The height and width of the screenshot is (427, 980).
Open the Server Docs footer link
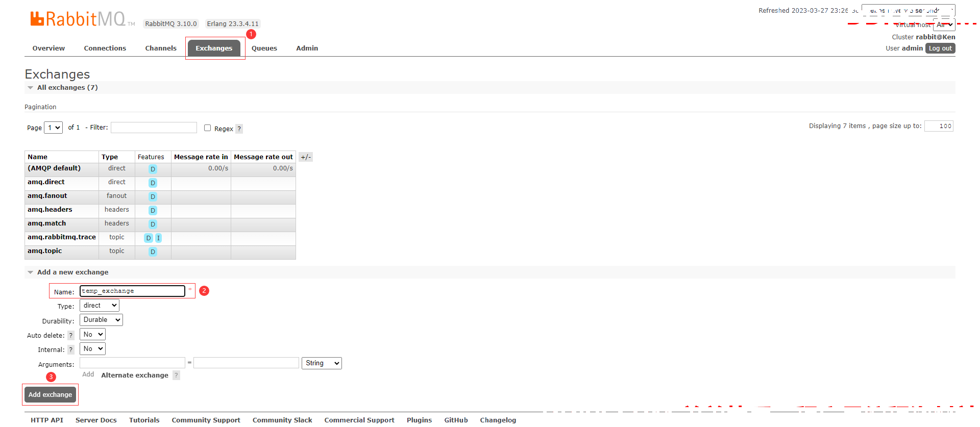[96, 420]
